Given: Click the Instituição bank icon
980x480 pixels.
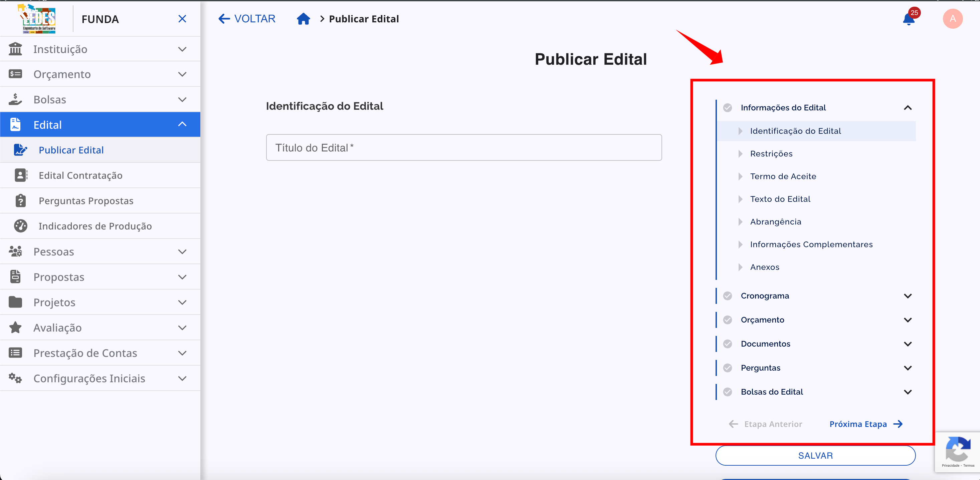Looking at the screenshot, I should pyautogui.click(x=15, y=49).
